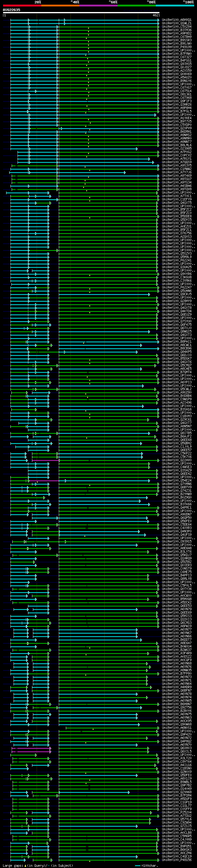Select hit UniRef100_A5AUZ0
This screenshot has width=197, height=868.
177,78
